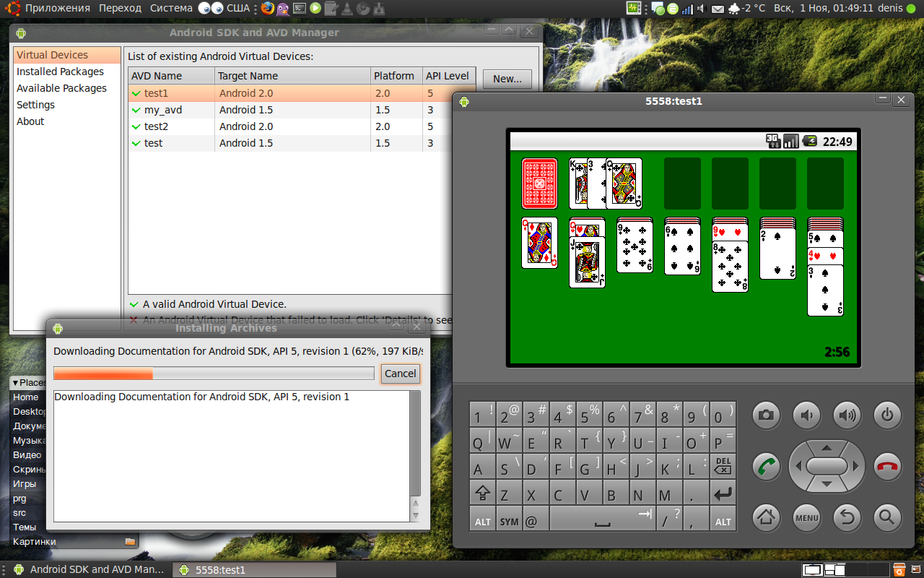
Task: Click the emulator camera button
Action: click(766, 415)
